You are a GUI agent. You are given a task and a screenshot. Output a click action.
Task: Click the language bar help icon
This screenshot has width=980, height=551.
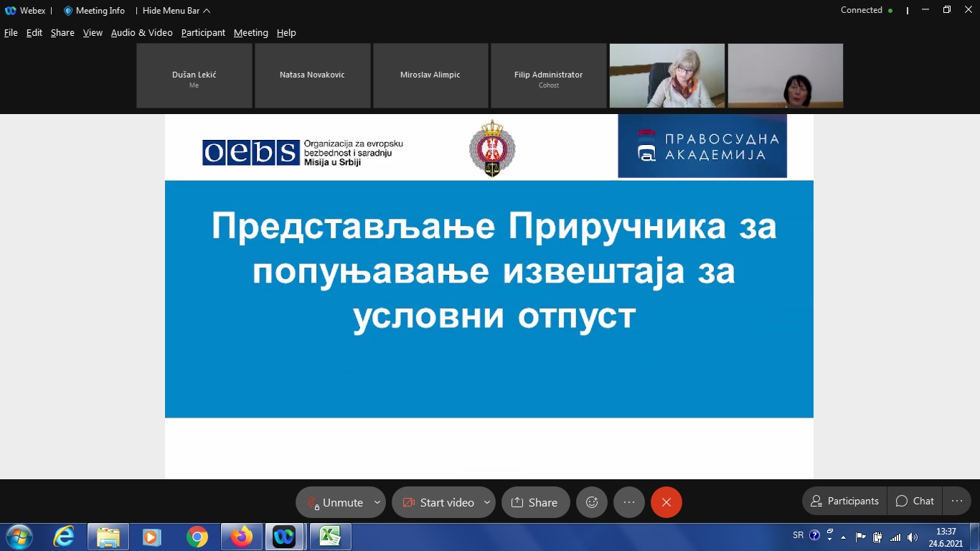[814, 535]
